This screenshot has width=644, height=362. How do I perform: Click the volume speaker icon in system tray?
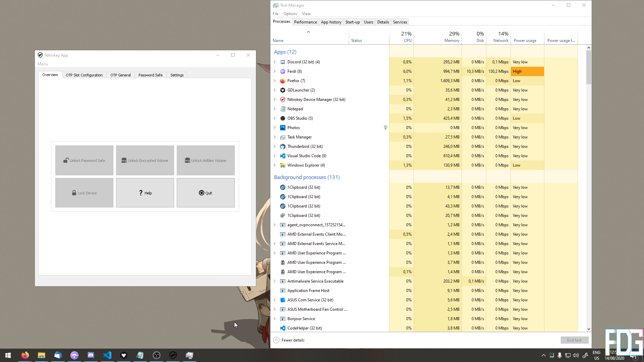576,355
